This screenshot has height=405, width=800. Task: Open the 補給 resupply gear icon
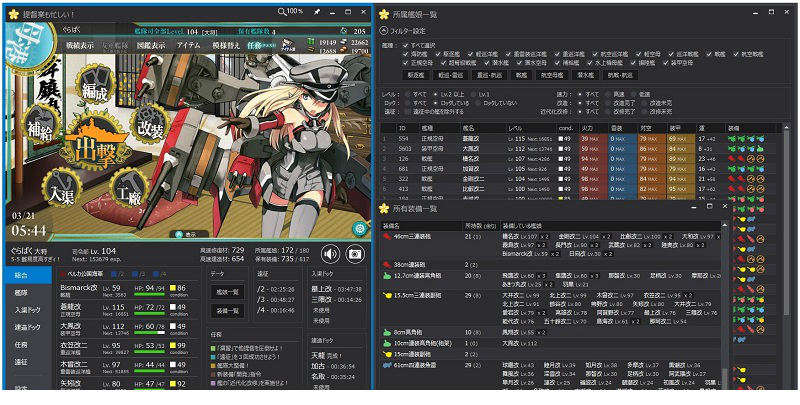[42, 123]
